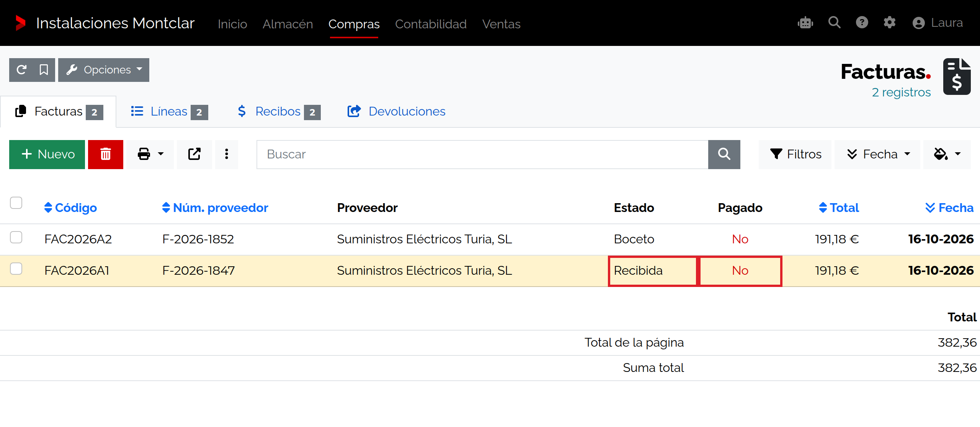
Task: Open the Fecha sort order dropdown
Action: (877, 154)
